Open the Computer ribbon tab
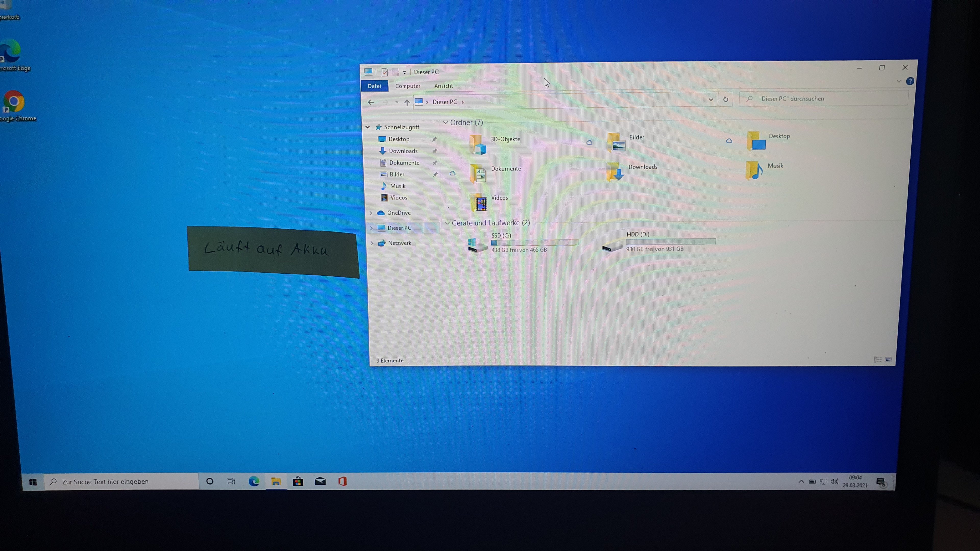The image size is (980, 551). tap(408, 86)
